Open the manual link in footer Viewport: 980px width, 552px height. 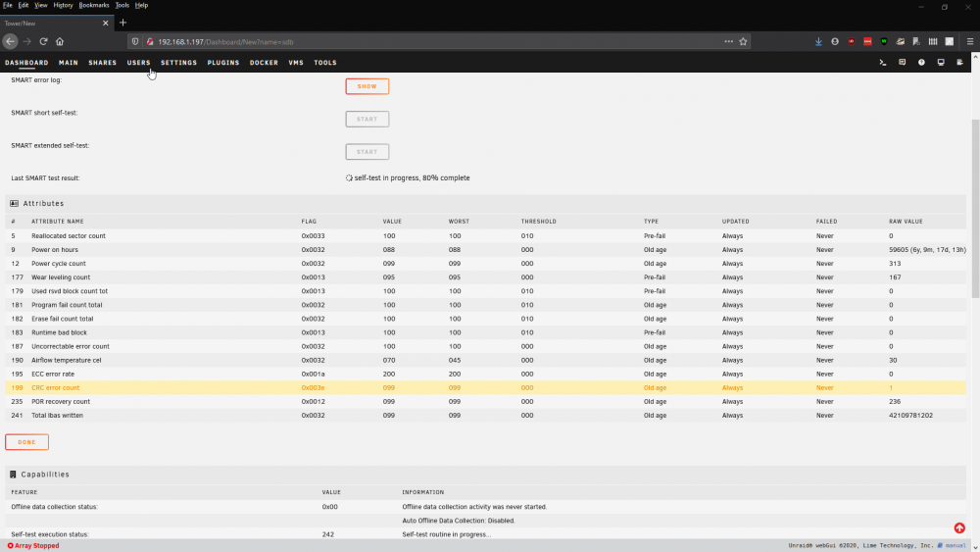955,546
